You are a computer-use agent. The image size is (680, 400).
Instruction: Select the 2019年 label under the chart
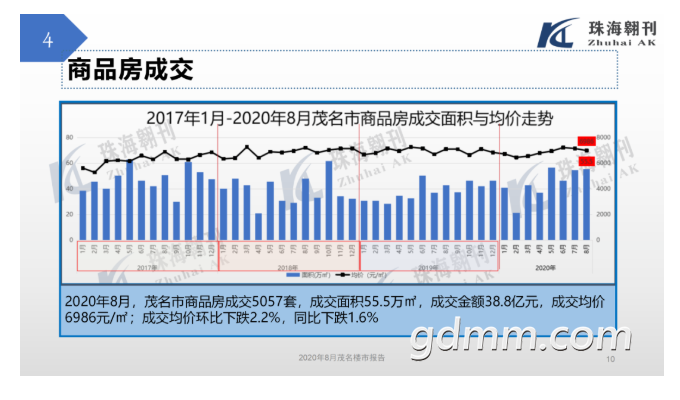[428, 268]
